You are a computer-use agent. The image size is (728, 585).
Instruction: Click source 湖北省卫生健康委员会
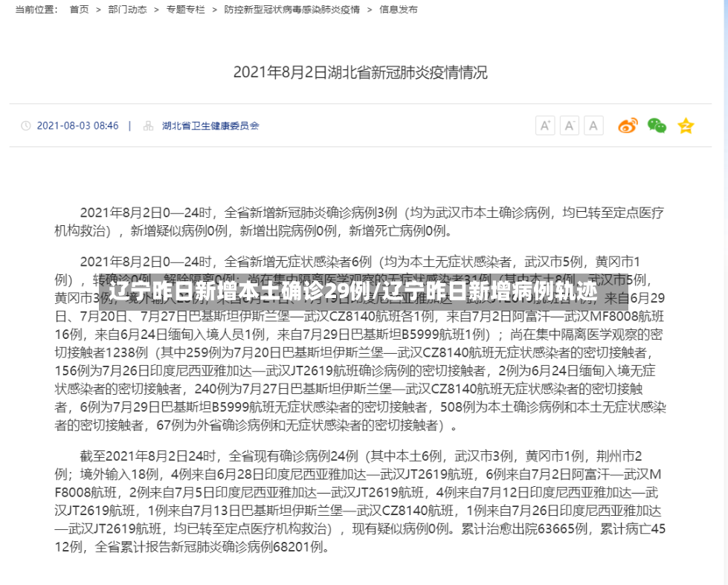[210, 126]
